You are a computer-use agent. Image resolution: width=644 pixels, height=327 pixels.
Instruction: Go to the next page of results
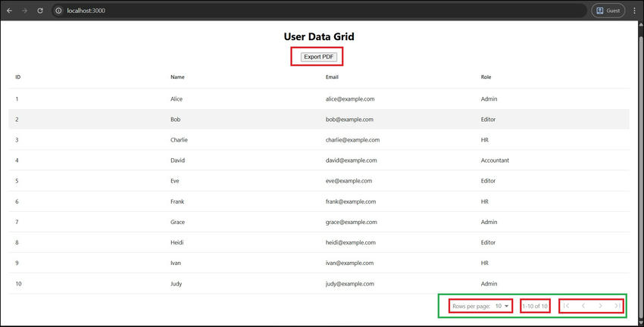point(601,306)
